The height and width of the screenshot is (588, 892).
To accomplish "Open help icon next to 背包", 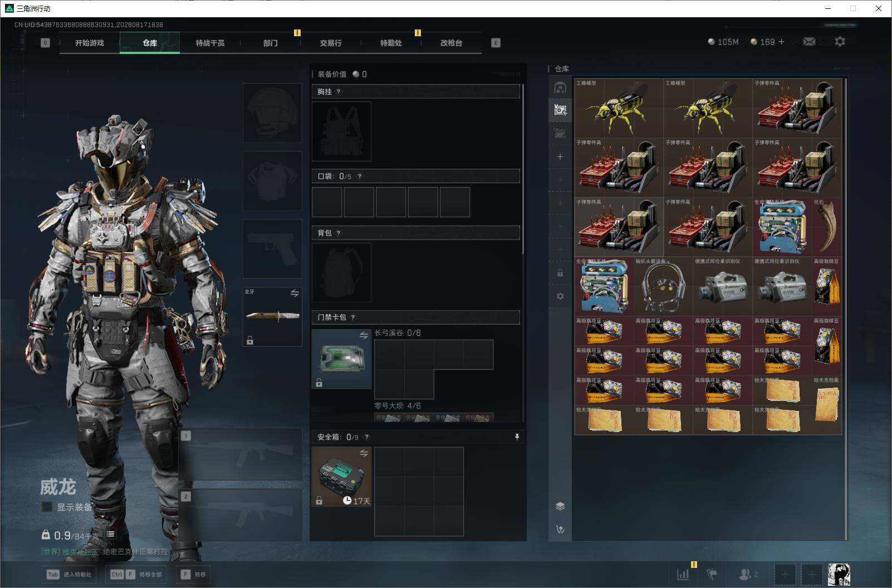I will (x=339, y=233).
